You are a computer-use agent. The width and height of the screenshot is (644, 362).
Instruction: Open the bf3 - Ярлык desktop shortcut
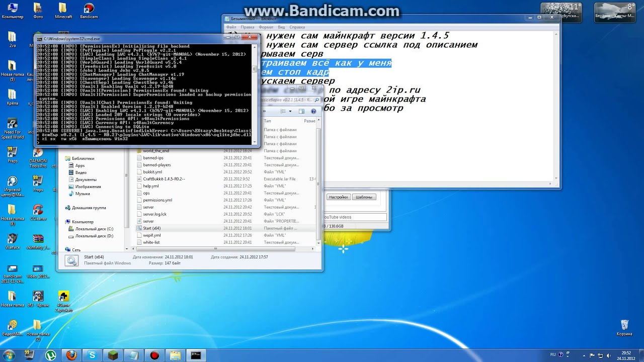click(x=38, y=299)
